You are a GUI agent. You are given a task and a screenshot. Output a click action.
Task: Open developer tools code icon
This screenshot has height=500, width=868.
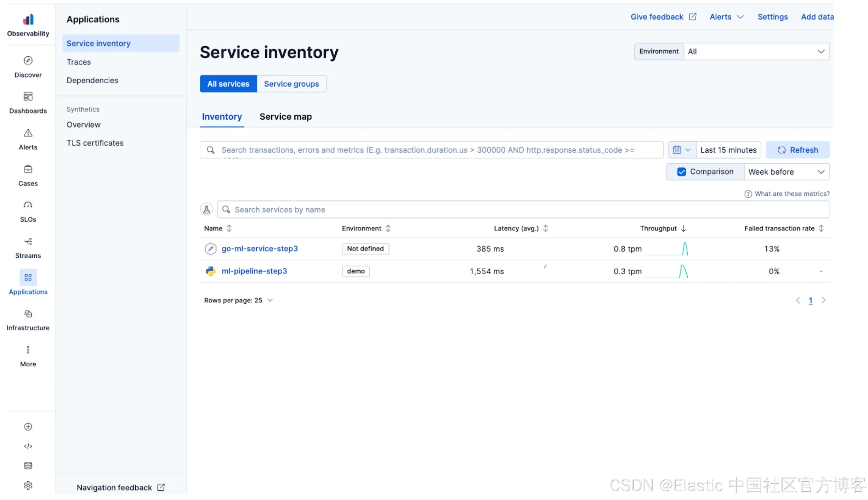pos(28,446)
